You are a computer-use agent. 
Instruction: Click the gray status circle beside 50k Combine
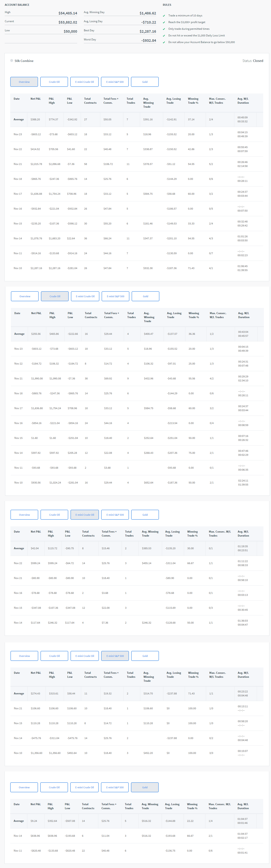(x=12, y=61)
